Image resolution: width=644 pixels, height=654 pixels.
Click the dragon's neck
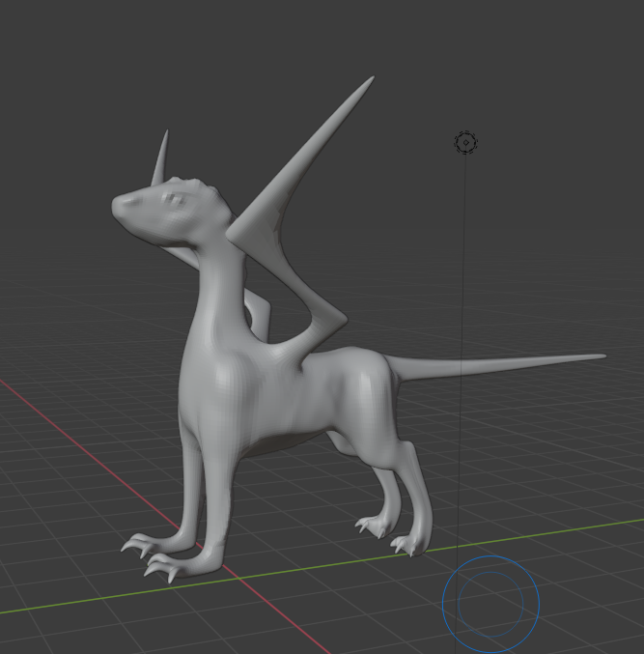[x=214, y=280]
